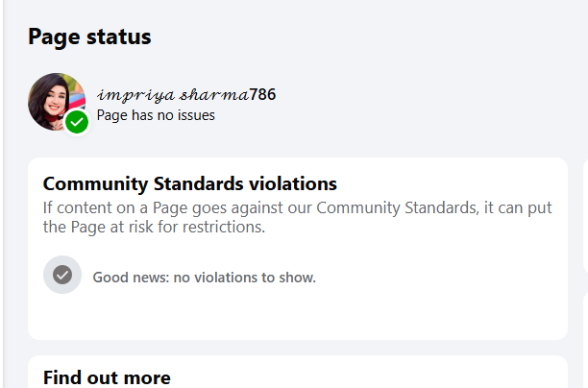This screenshot has height=388, width=588.
Task: Open the impriya sharma786 page name
Action: click(186, 94)
